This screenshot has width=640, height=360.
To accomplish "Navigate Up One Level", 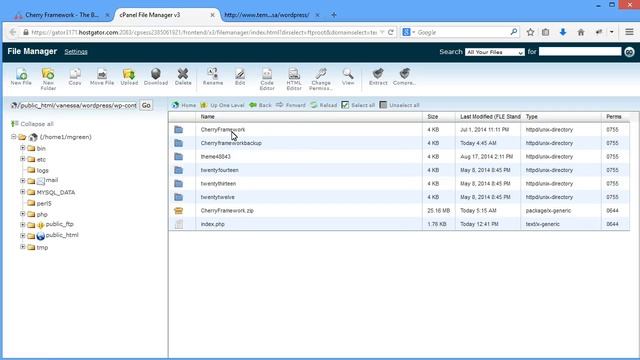I will click(x=222, y=105).
